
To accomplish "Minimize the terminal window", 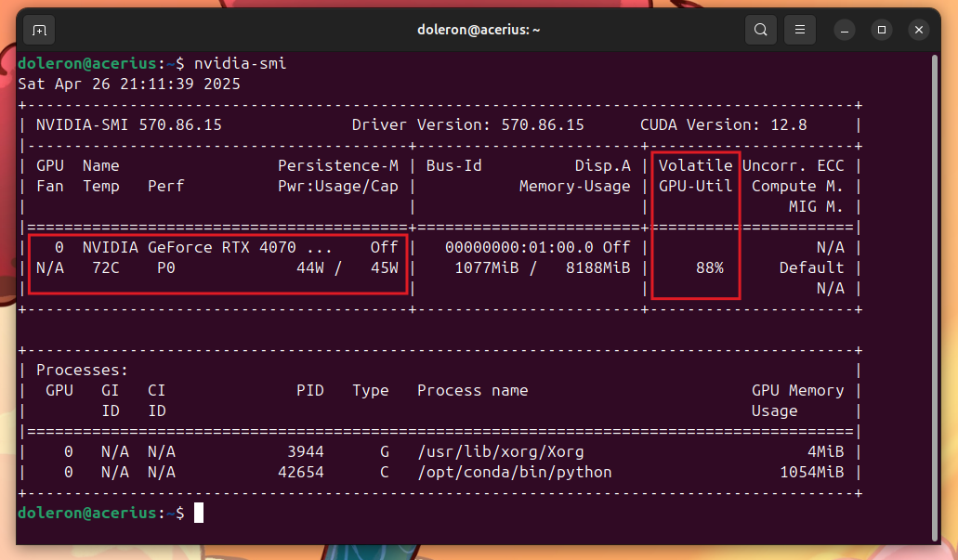I will click(844, 30).
